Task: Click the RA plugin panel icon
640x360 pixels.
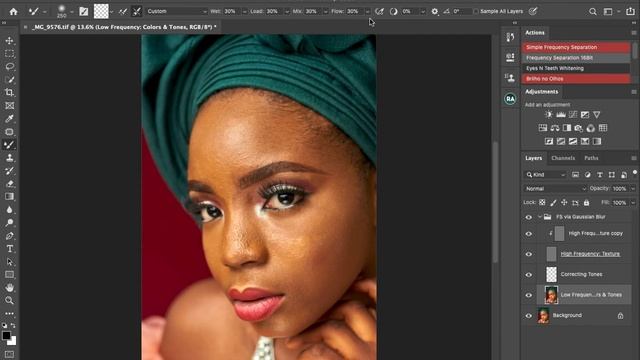Action: 510,99
